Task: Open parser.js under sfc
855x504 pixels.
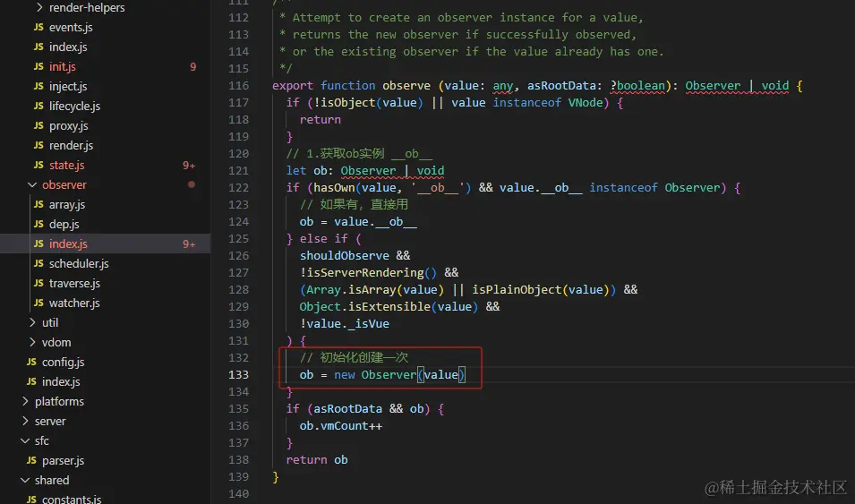Action: [x=64, y=460]
